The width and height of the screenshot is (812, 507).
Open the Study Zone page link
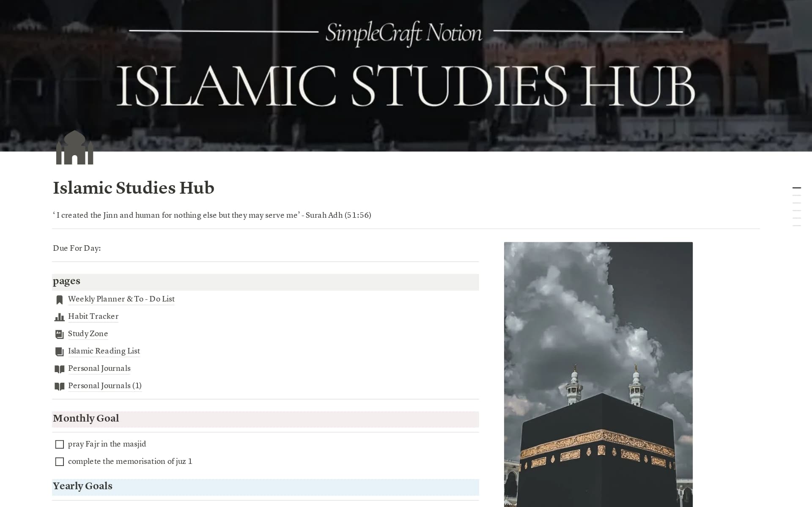tap(88, 334)
